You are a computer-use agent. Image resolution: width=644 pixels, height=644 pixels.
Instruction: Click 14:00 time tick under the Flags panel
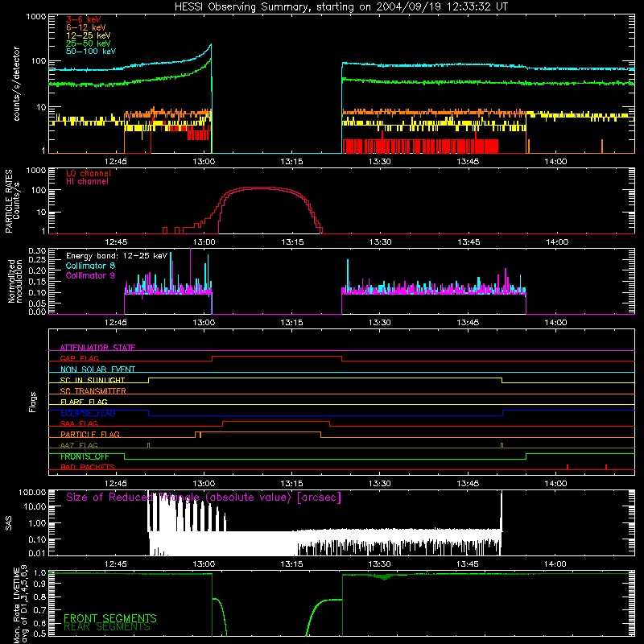[x=555, y=484]
